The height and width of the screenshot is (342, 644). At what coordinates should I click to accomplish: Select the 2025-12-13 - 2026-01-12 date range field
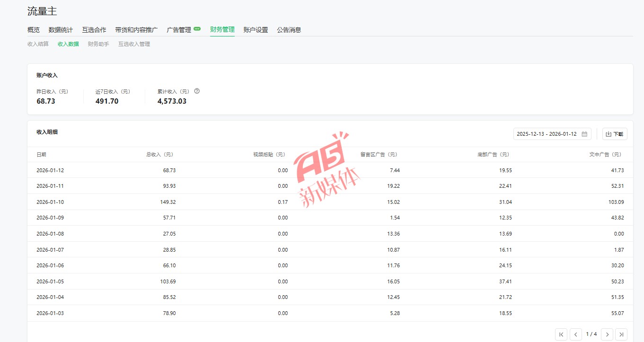[x=547, y=134]
